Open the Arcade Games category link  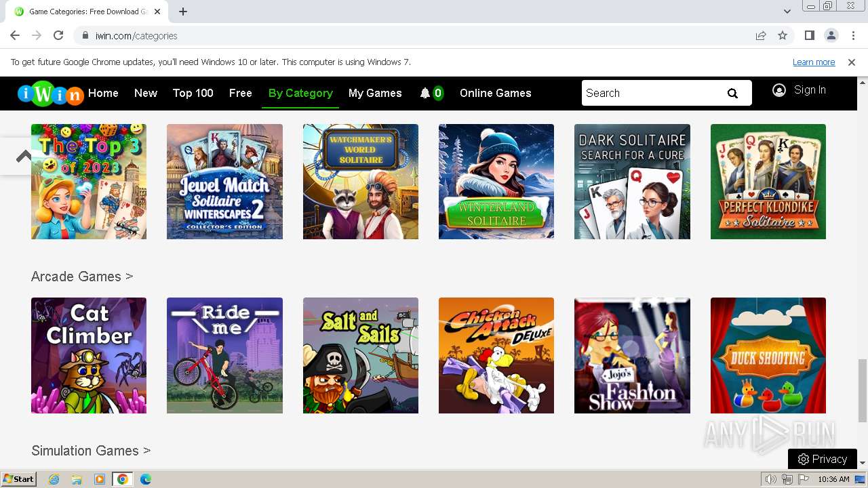coord(82,277)
